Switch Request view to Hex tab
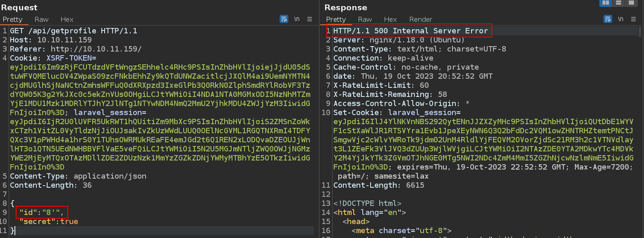 click(x=67, y=20)
